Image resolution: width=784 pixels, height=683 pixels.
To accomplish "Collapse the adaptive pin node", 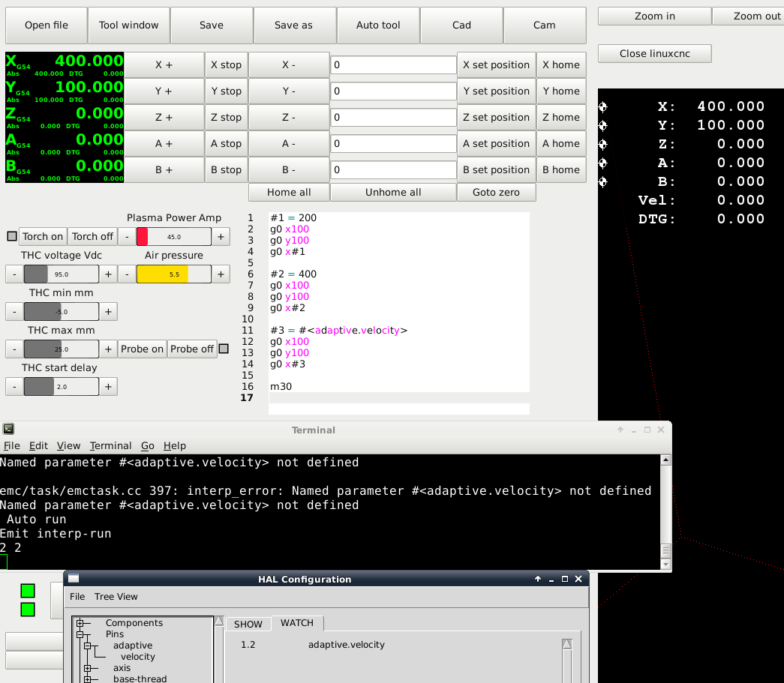I will tap(88, 646).
